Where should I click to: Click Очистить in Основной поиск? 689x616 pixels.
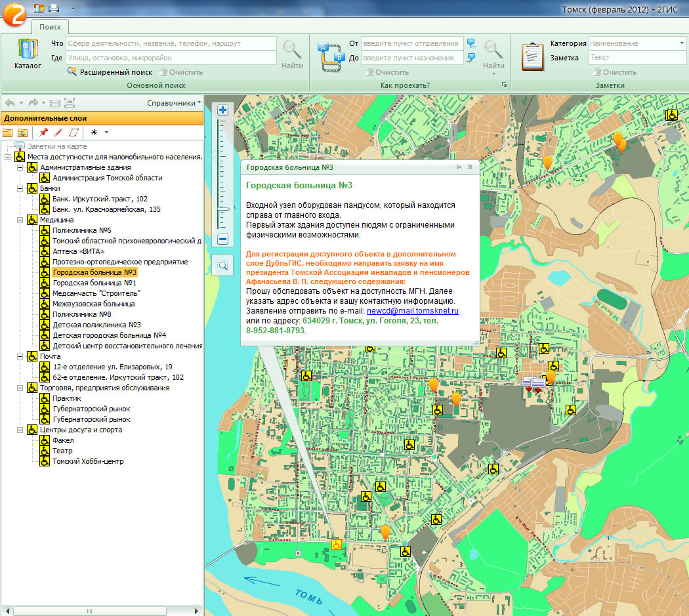(x=181, y=72)
